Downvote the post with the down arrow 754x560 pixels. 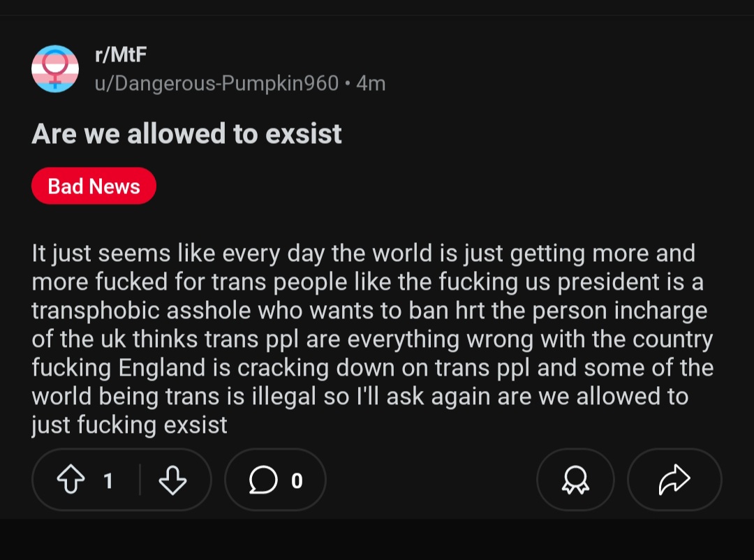click(x=172, y=480)
